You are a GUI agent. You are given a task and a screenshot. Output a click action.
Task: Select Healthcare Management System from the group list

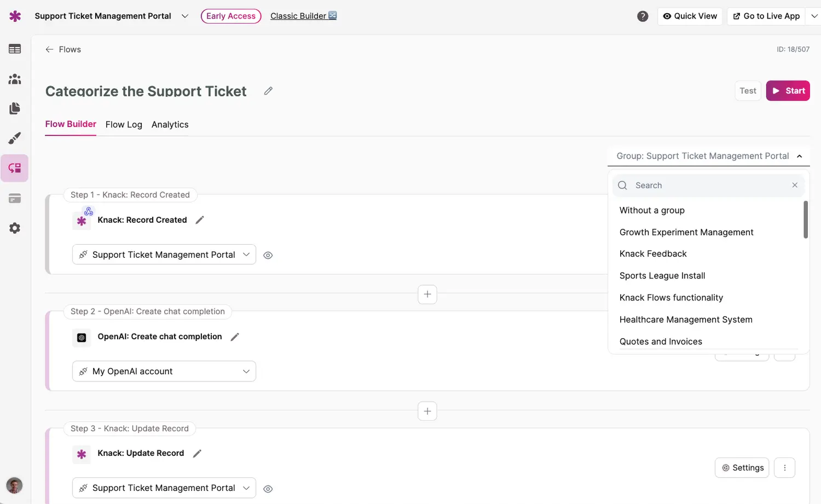click(x=685, y=320)
